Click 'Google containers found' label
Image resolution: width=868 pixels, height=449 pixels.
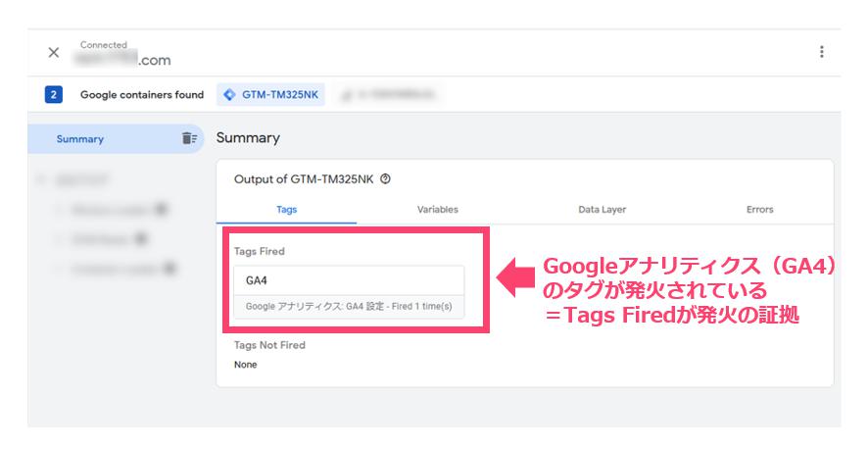click(142, 95)
